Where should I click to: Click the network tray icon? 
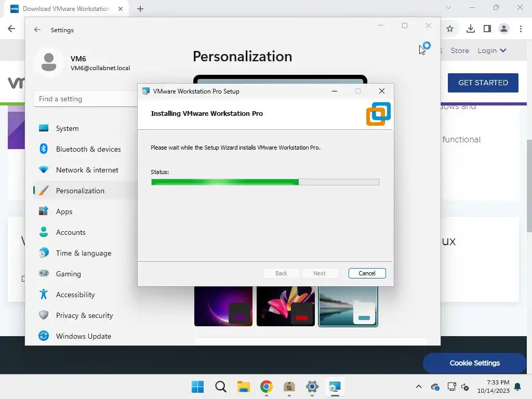[451, 387]
